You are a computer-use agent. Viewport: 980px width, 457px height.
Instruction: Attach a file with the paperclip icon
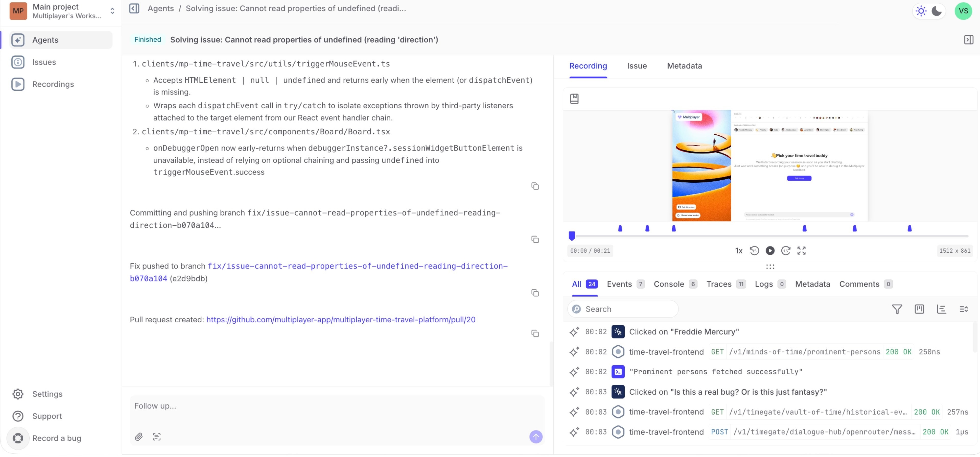139,437
